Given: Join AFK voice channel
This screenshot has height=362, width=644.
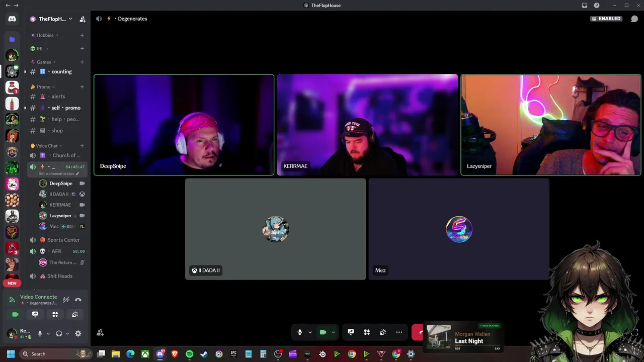Looking at the screenshot, I should coord(57,251).
